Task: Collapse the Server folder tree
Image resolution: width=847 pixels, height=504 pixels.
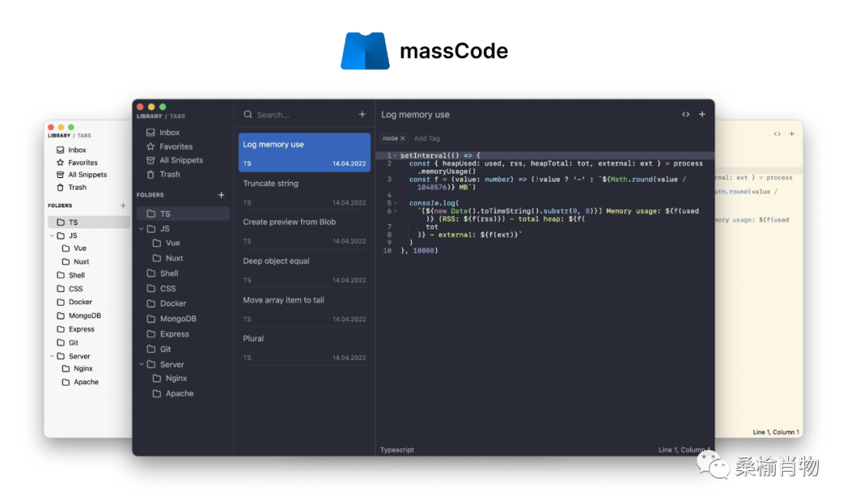Action: [x=141, y=364]
